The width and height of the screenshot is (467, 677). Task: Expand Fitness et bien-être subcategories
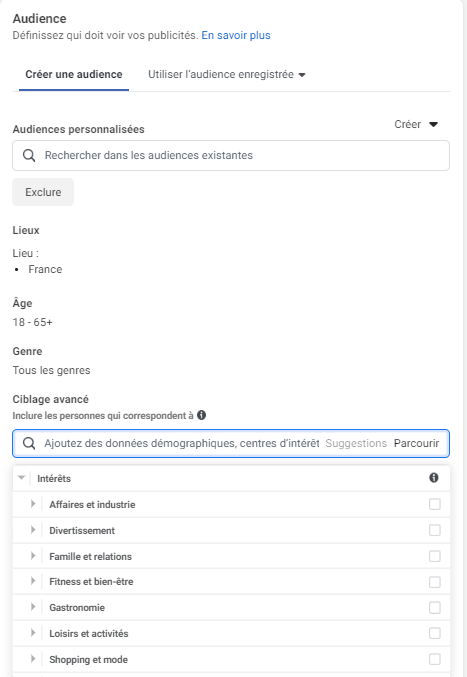click(33, 581)
